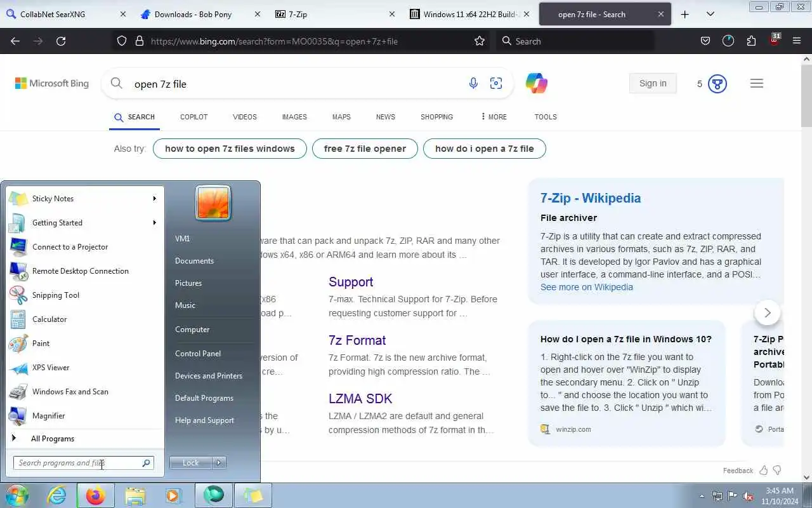812x508 pixels.
Task: Select the NEWS tab on Bing
Action: click(x=386, y=117)
